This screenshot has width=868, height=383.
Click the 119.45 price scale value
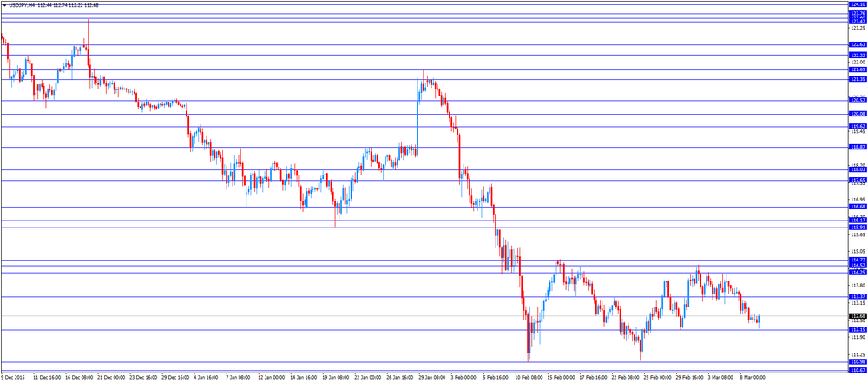coord(858,132)
